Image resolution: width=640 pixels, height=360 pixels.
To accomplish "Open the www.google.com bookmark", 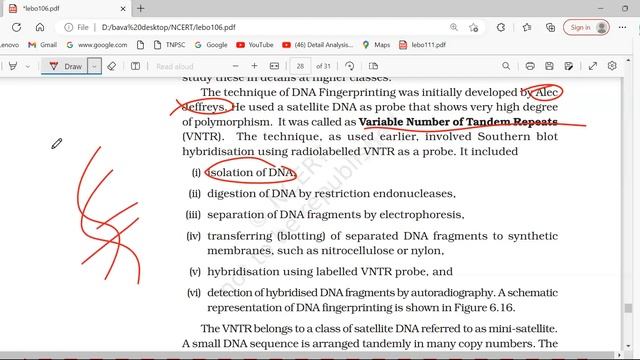I will pos(97,45).
